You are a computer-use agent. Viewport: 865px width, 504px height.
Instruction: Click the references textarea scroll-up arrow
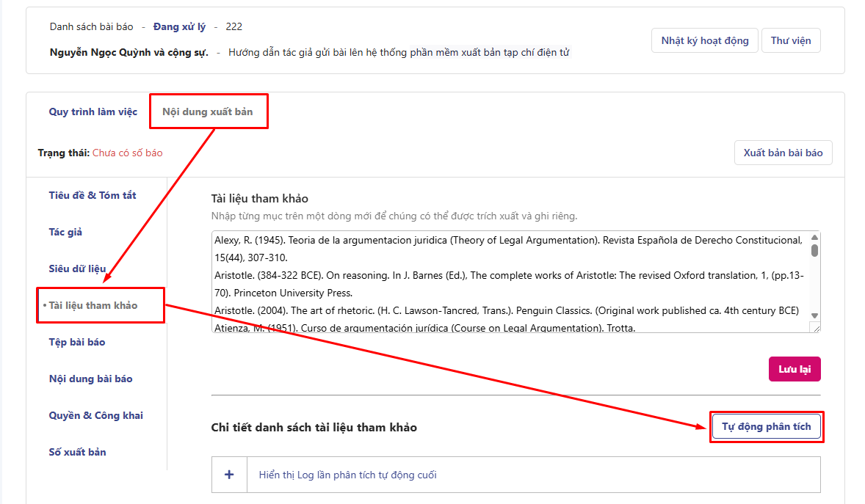(x=814, y=238)
